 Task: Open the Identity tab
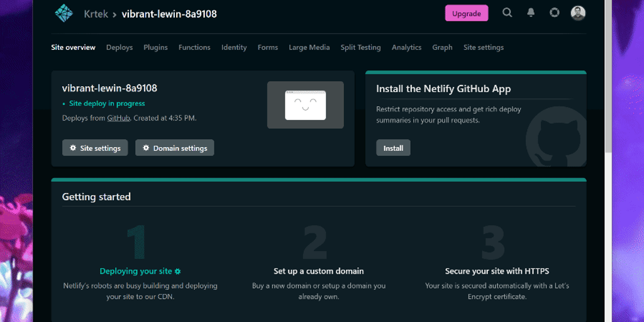234,47
